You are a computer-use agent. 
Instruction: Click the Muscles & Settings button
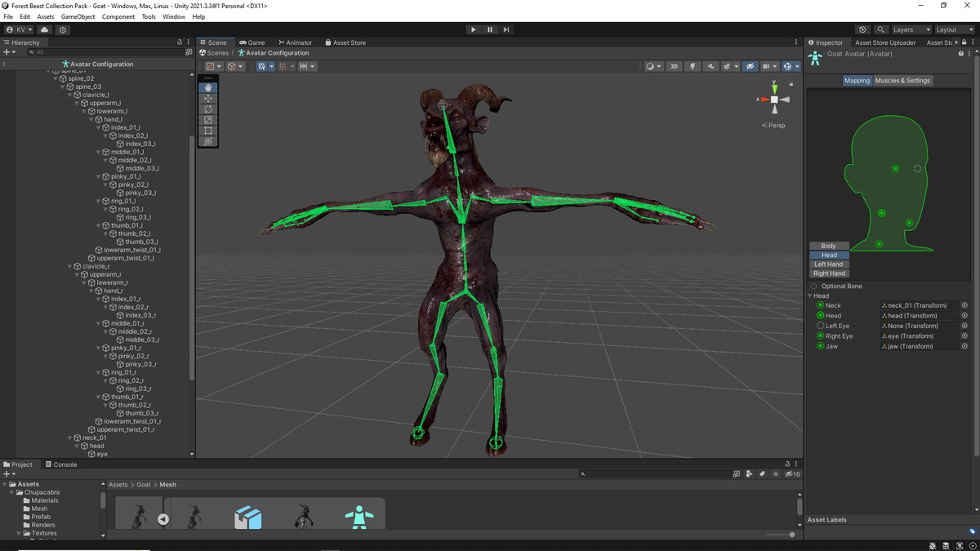point(902,81)
